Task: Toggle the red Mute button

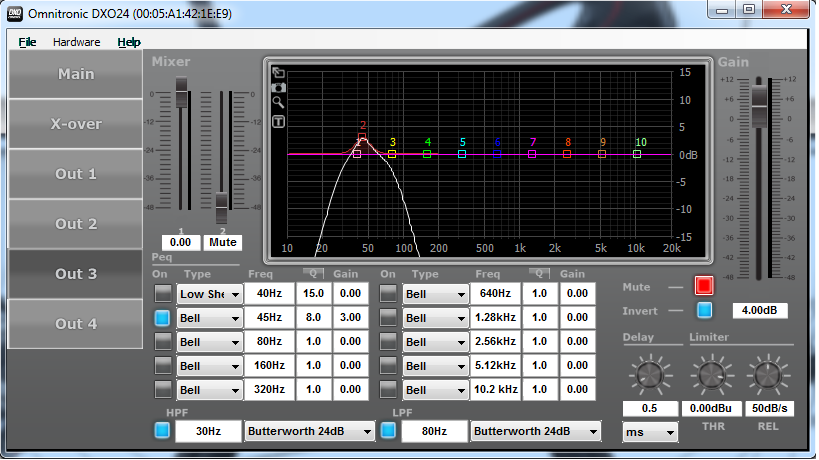Action: 704,286
